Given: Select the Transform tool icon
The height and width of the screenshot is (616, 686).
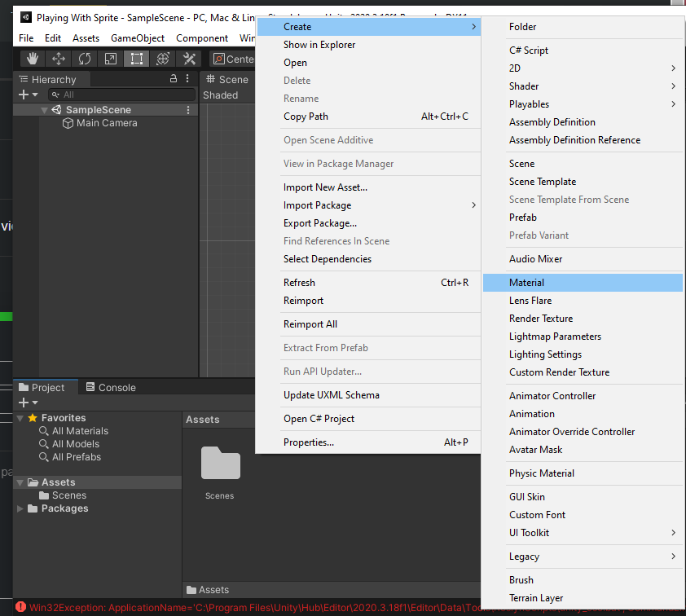Looking at the screenshot, I should [x=163, y=59].
